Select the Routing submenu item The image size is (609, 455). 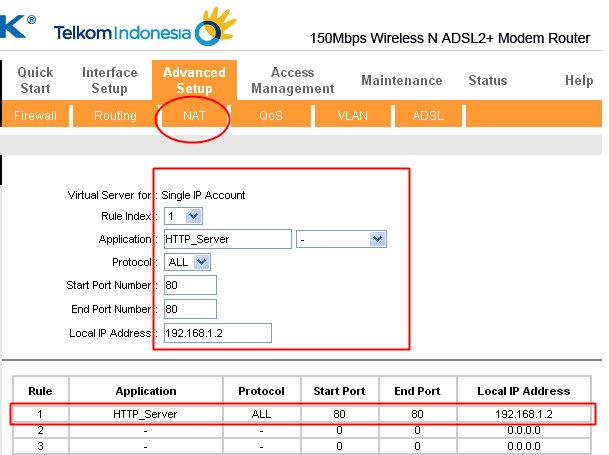[x=115, y=116]
